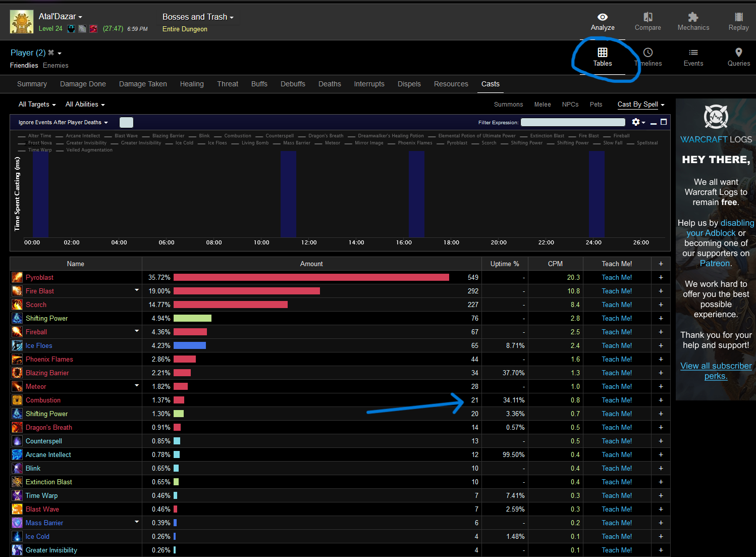Click the Scorch spell icon
The width and height of the screenshot is (756, 557).
pyautogui.click(x=17, y=305)
